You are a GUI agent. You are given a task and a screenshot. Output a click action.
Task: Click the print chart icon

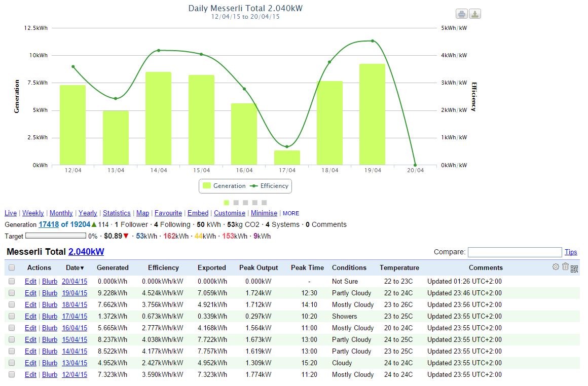[462, 14]
